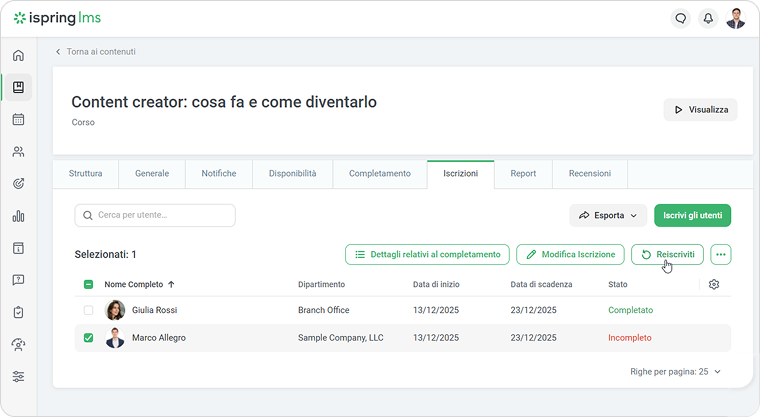The width and height of the screenshot is (760, 418).
Task: Open the calendar icon in sidebar
Action: [x=18, y=120]
